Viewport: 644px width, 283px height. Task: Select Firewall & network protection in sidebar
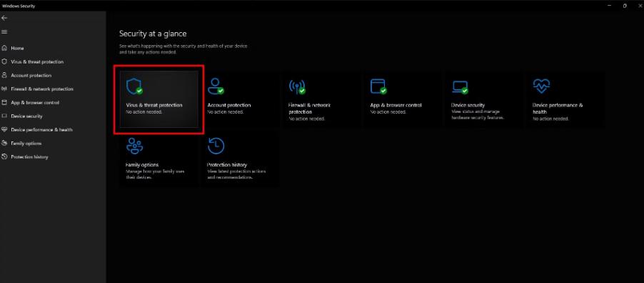[42, 89]
